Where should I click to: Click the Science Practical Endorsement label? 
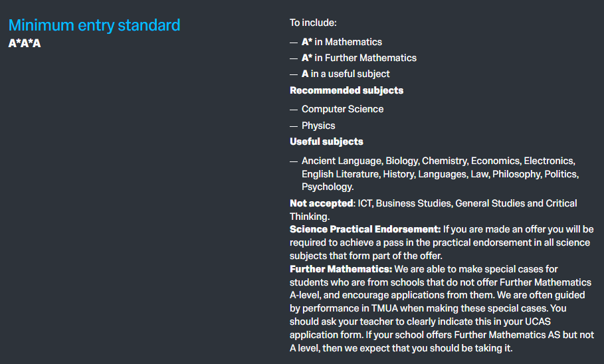point(365,230)
